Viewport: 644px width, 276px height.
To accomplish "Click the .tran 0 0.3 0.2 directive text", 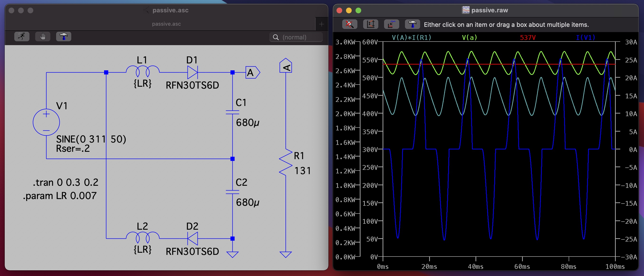I will point(66,183).
